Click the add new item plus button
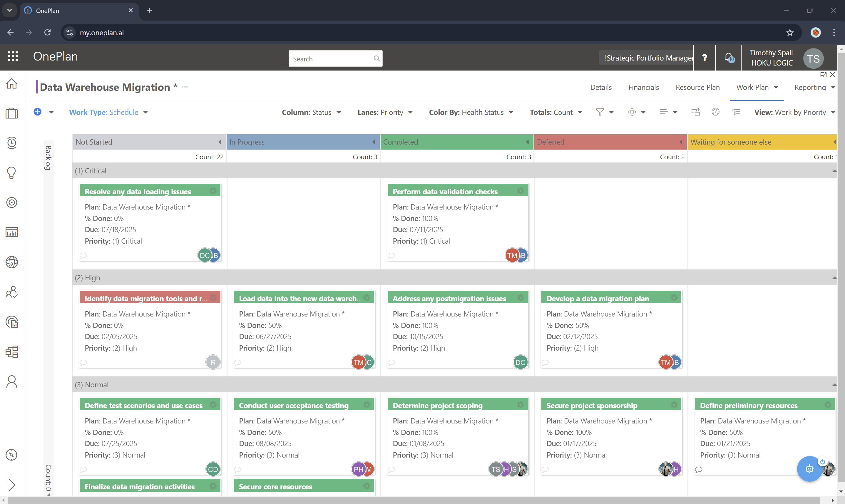The height and width of the screenshot is (504, 845). point(37,112)
